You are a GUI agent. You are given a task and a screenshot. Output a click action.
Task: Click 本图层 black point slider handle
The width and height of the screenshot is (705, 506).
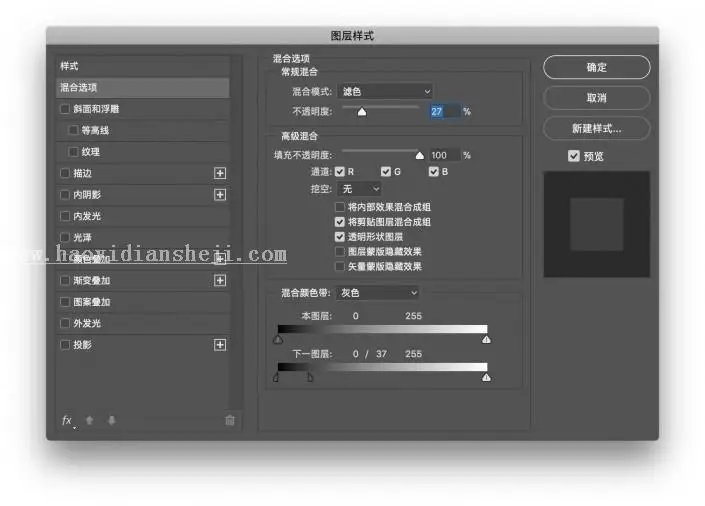point(278,340)
